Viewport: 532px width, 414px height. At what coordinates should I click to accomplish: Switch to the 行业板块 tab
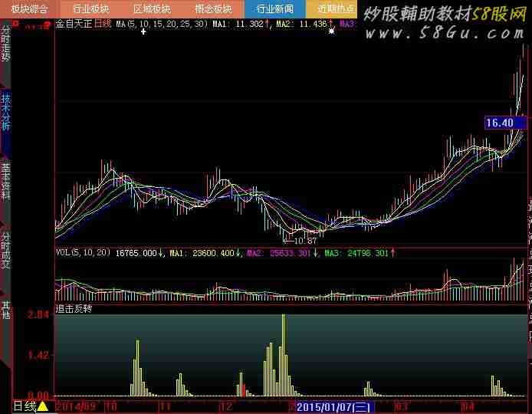click(91, 9)
